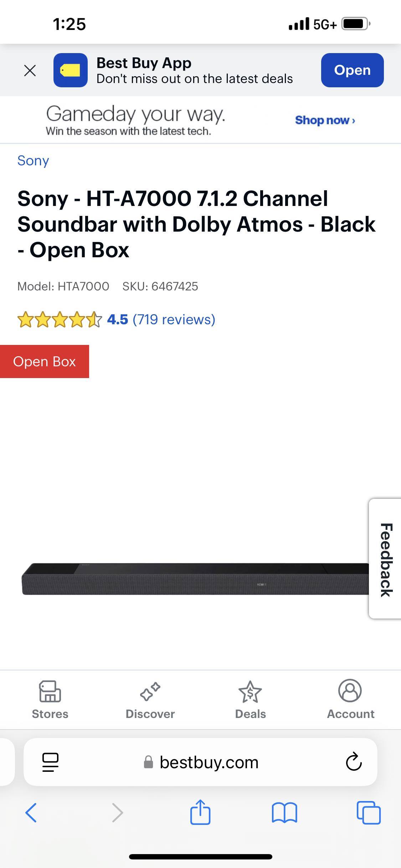Viewport: 401px width, 868px height.
Task: Open the Stores tab
Action: coord(50,700)
